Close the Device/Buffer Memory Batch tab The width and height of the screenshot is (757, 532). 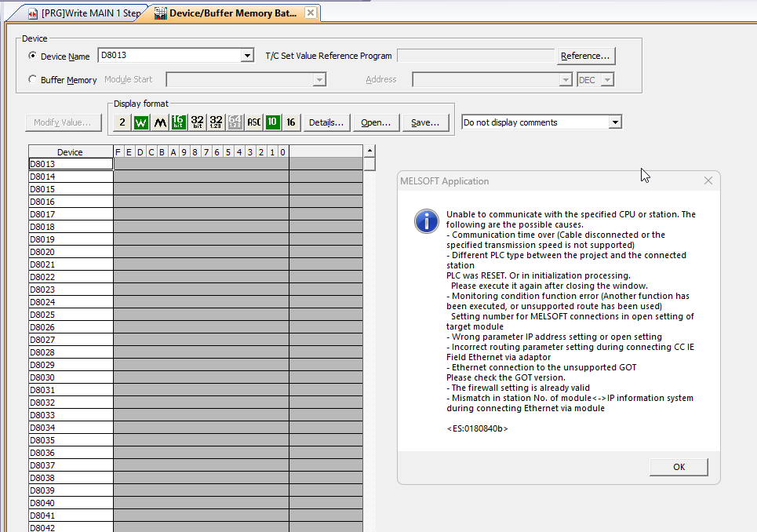310,13
